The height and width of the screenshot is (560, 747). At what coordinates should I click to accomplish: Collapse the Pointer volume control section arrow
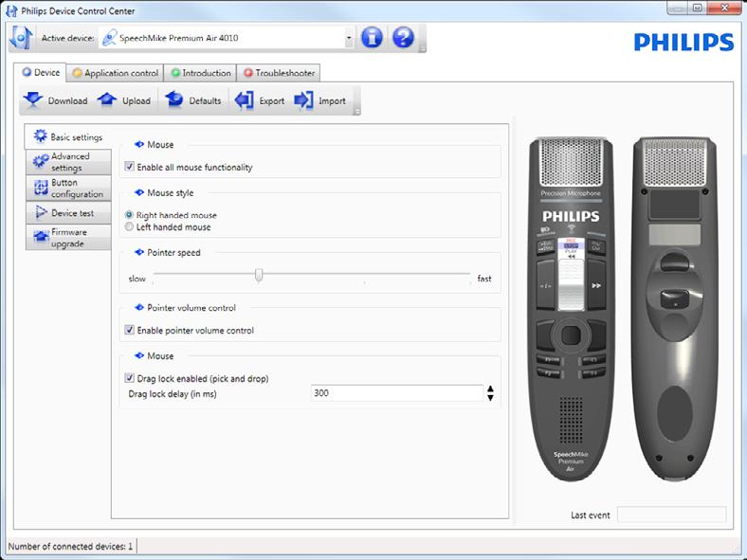click(139, 307)
